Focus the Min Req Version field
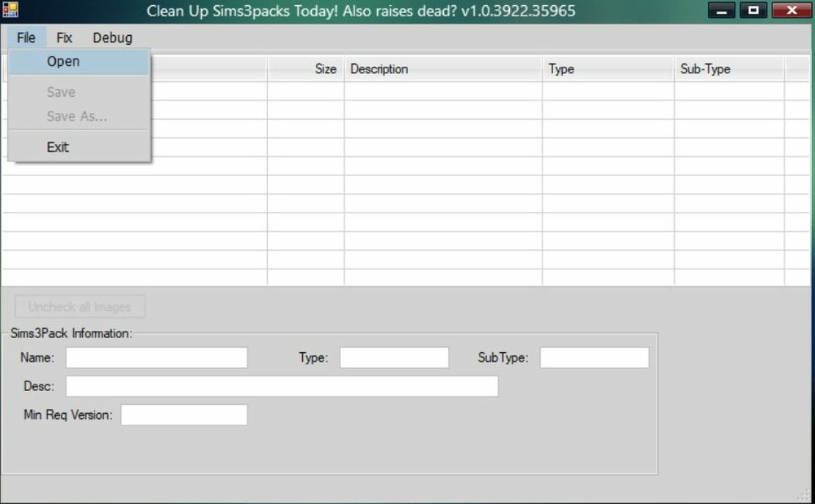 (x=184, y=414)
